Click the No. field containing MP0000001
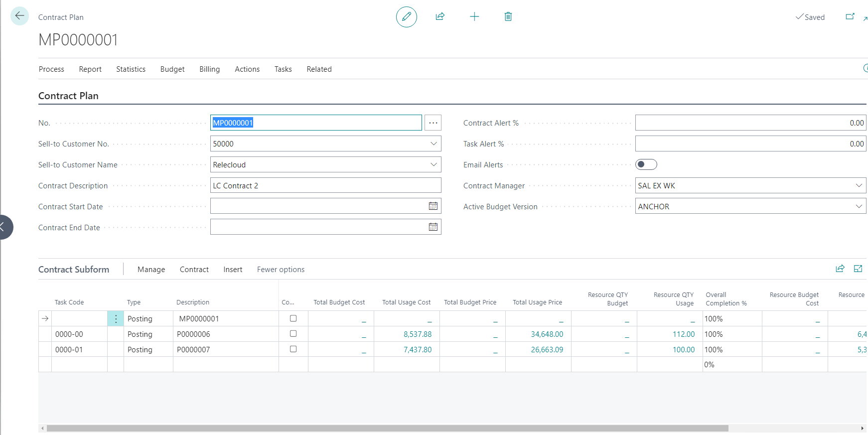868x435 pixels. pos(316,123)
